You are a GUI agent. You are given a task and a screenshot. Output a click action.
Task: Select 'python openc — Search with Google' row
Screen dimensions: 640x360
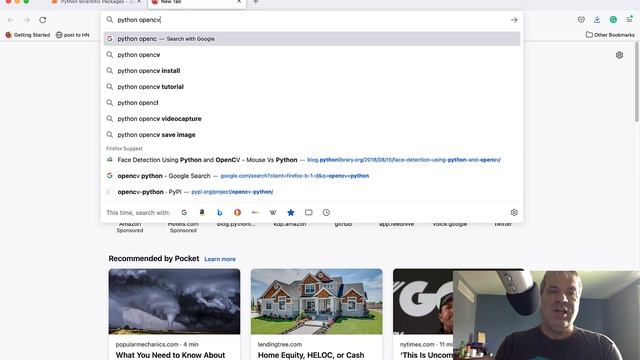click(x=312, y=39)
